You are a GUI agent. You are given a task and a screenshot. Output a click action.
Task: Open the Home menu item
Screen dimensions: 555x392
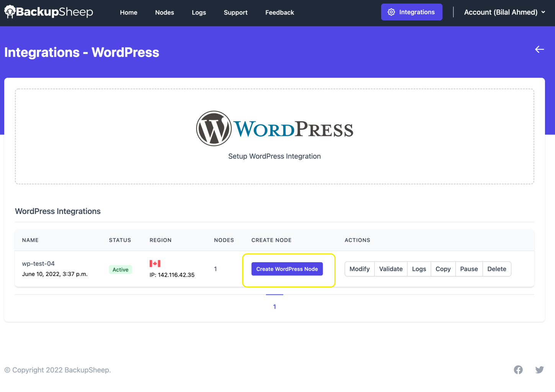[x=129, y=13]
